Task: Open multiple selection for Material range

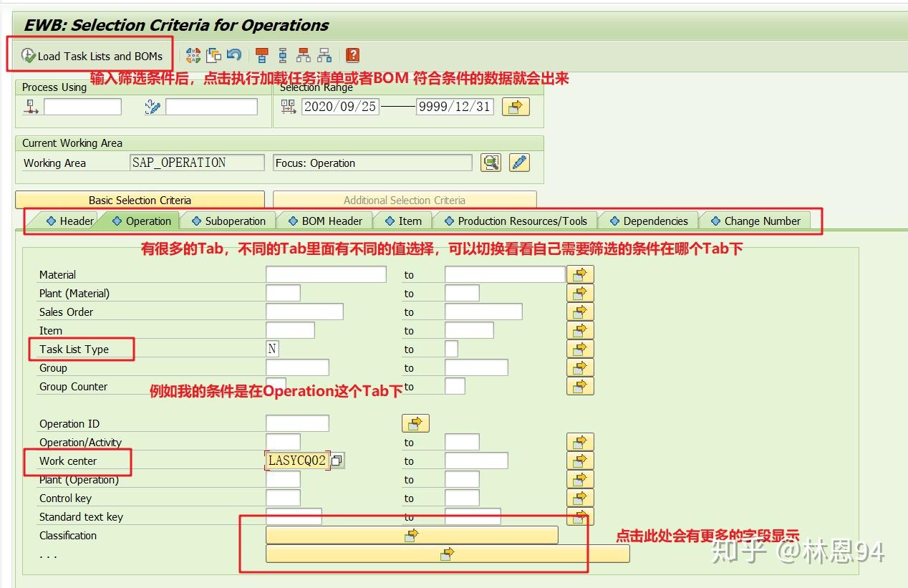Action: tap(580, 274)
